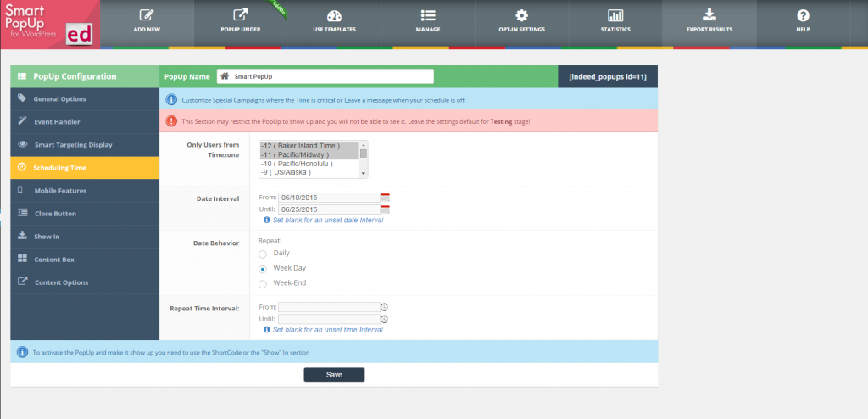Click the Scheduling Time clock icon
The image size is (868, 419).
click(x=21, y=167)
